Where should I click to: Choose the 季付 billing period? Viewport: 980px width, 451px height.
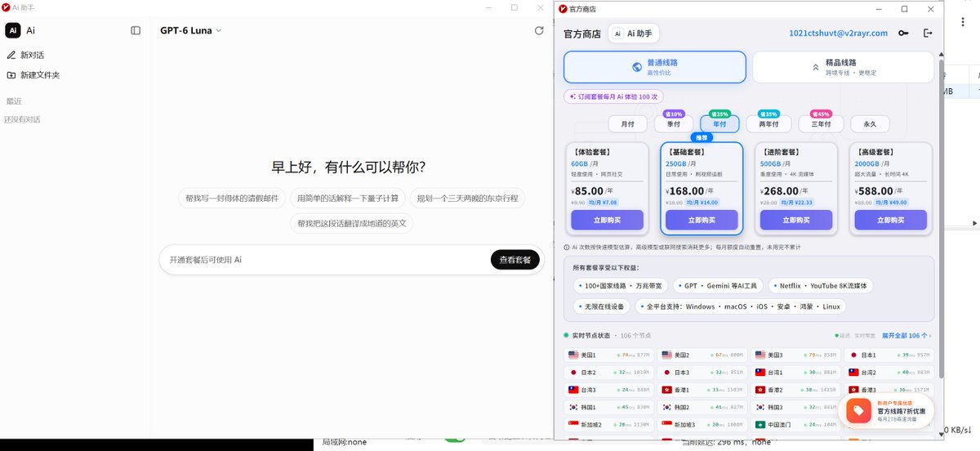(x=674, y=124)
